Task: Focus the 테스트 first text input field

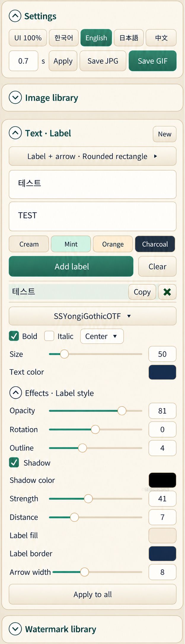Action: 92,184
